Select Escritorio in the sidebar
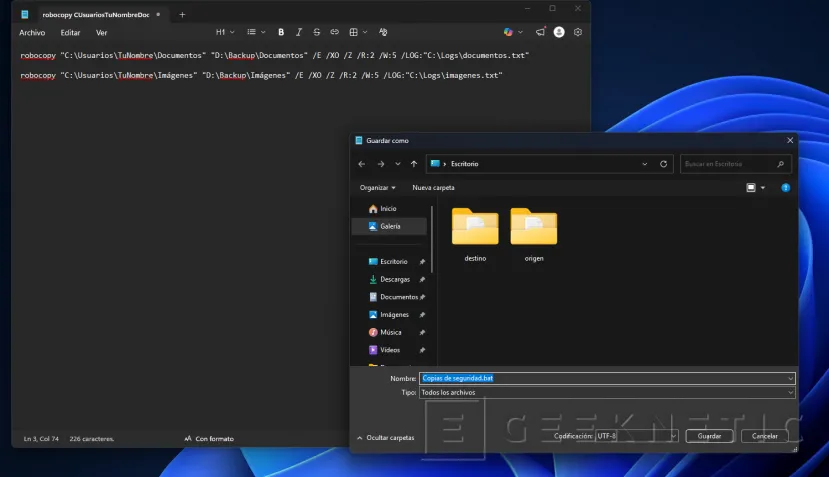The image size is (829, 477). tap(393, 262)
